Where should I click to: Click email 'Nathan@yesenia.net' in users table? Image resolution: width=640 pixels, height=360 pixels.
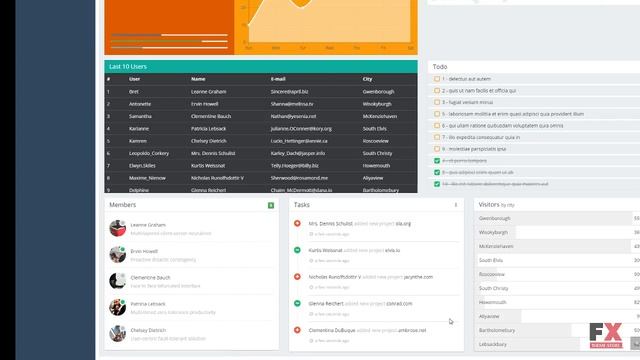(293, 116)
